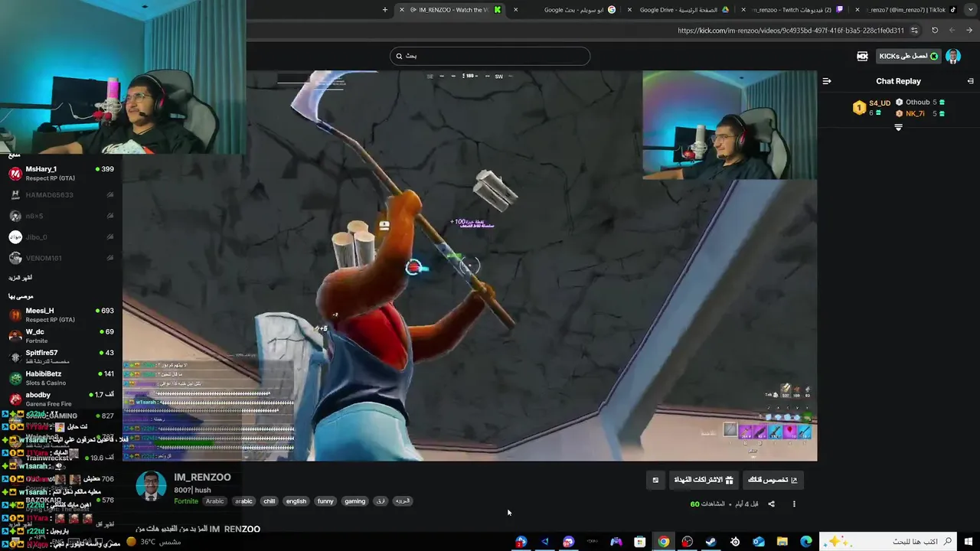Click the kick.com URL address bar
Image resolution: width=980 pixels, height=551 pixels.
(x=790, y=31)
